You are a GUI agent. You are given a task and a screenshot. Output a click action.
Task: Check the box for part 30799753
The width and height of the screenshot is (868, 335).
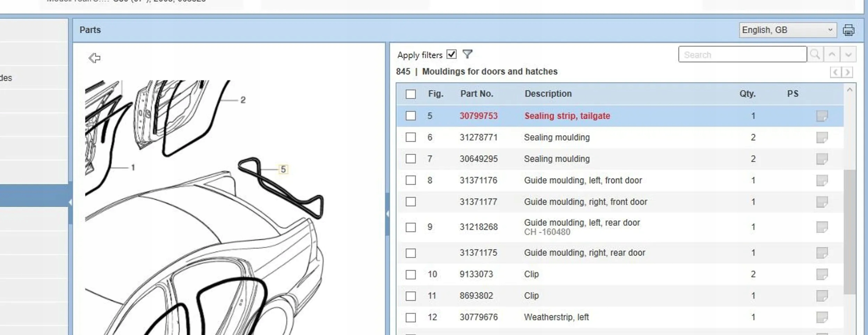pyautogui.click(x=411, y=116)
